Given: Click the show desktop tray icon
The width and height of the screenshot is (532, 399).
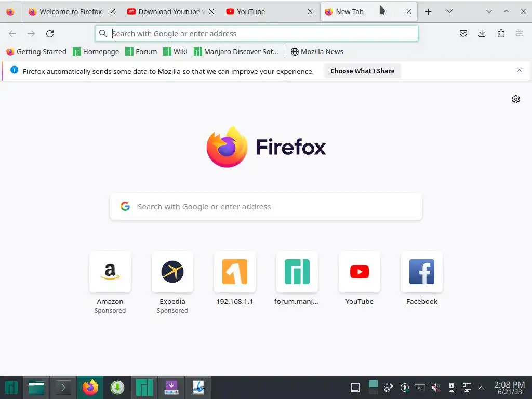Looking at the screenshot, I should (x=355, y=388).
